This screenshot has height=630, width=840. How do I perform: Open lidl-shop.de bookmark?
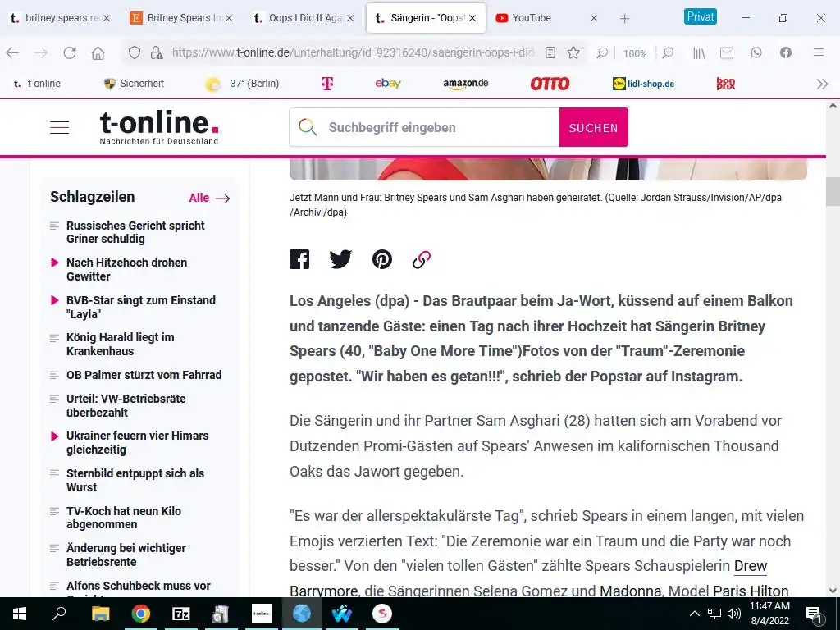643,84
